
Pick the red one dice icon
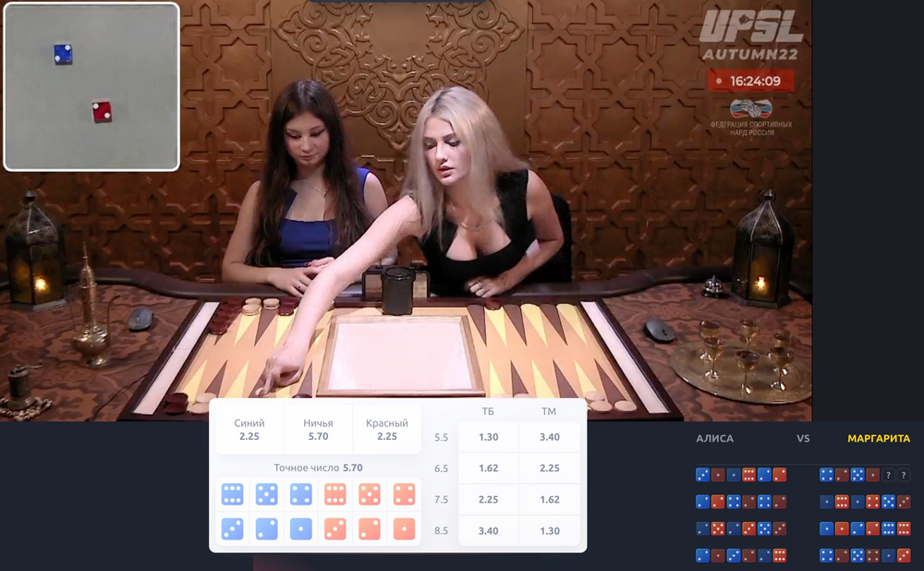click(x=405, y=529)
